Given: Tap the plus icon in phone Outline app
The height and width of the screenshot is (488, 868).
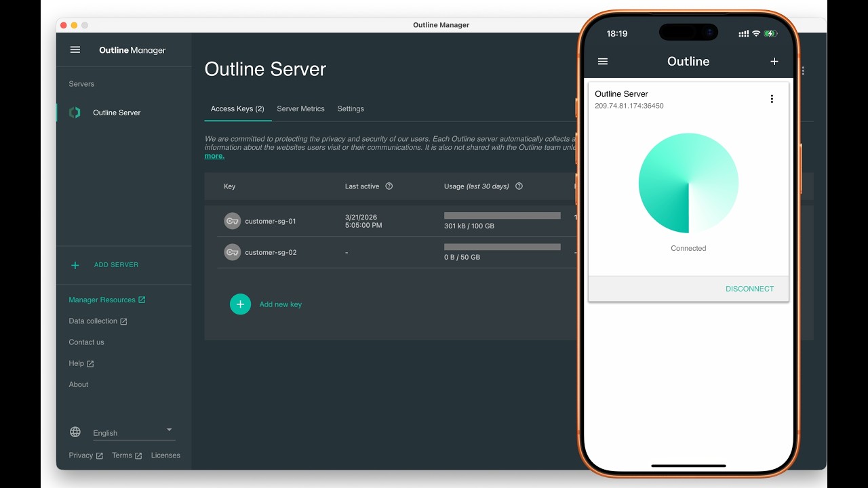Looking at the screenshot, I should pyautogui.click(x=774, y=61).
